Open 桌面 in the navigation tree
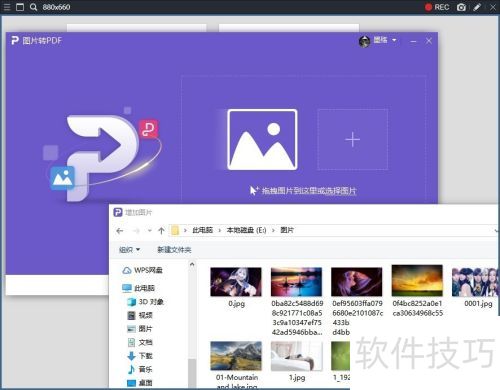 (140, 383)
